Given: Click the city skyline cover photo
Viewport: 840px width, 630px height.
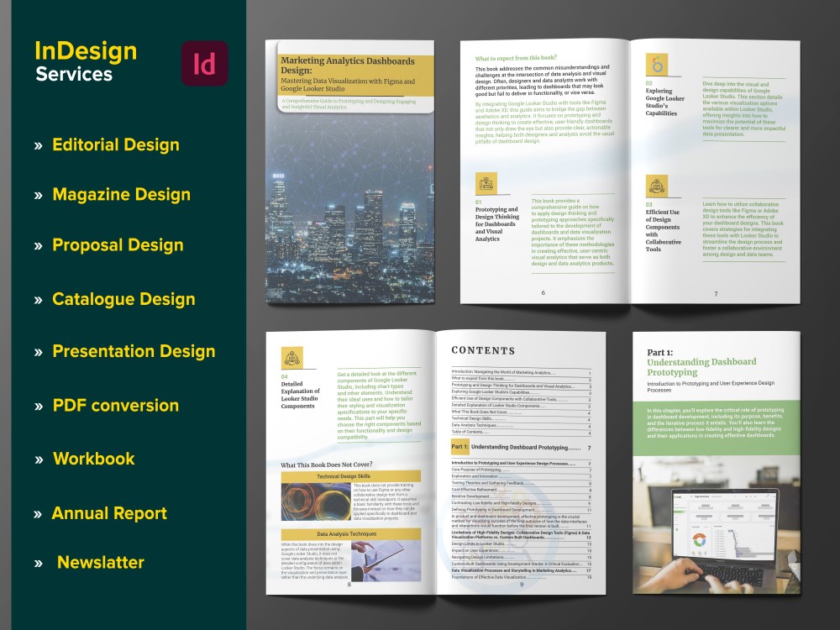Looking at the screenshot, I should (x=349, y=209).
